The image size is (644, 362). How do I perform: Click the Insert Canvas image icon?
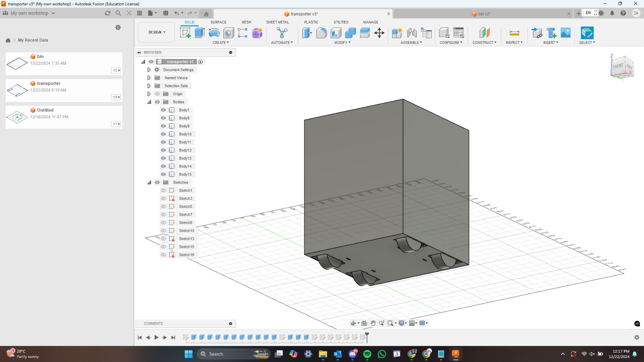coord(566,33)
